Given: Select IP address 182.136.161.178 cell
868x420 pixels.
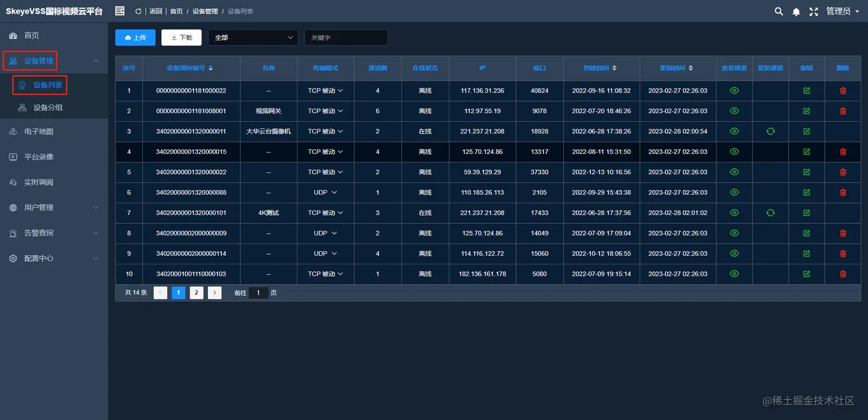Looking at the screenshot, I should [x=482, y=274].
